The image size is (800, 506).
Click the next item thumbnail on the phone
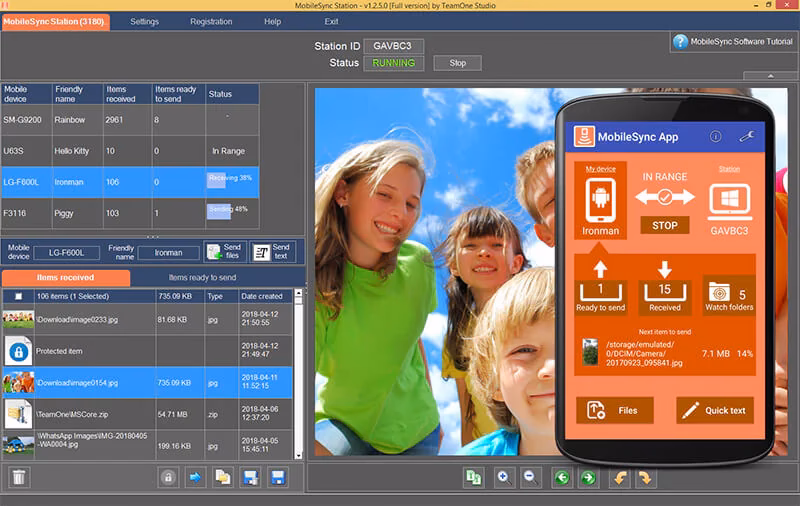coord(590,352)
